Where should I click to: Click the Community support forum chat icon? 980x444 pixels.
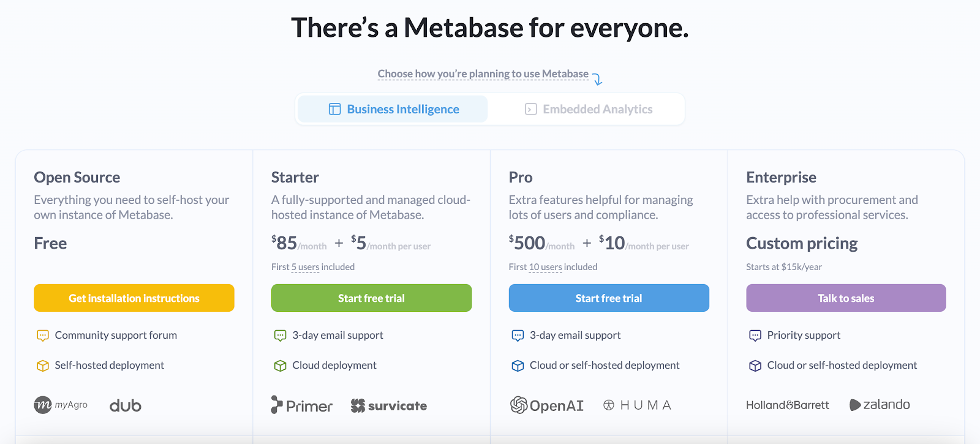(43, 336)
